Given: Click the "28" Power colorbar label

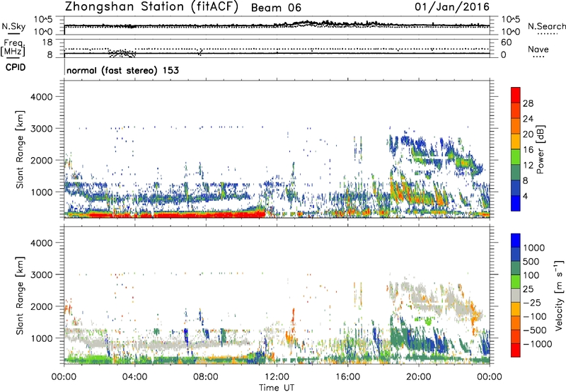Looking at the screenshot, I should [x=528, y=103].
